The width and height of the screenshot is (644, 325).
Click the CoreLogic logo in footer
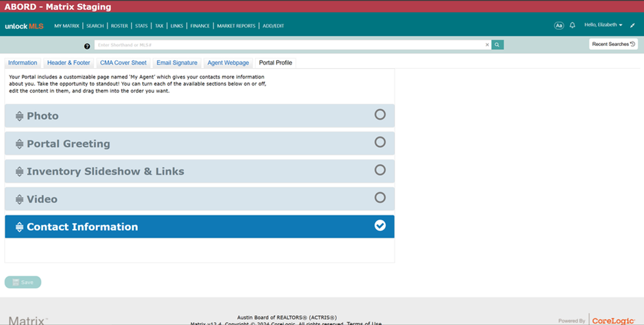(x=613, y=321)
